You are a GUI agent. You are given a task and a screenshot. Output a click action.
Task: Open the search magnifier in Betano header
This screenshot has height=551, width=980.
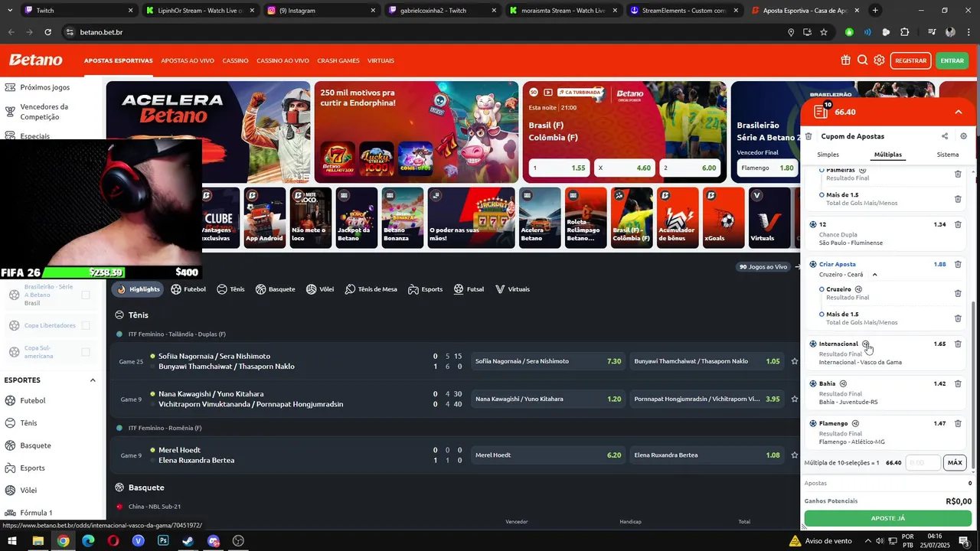862,60
